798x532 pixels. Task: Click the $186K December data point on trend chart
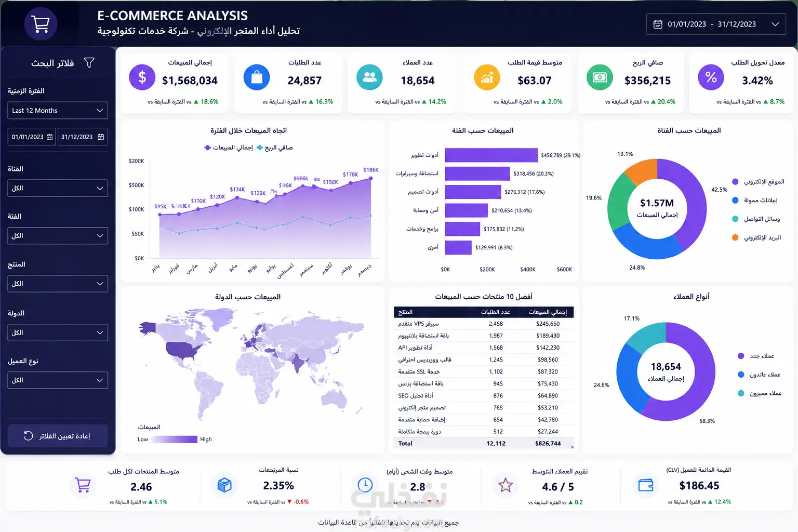point(371,178)
